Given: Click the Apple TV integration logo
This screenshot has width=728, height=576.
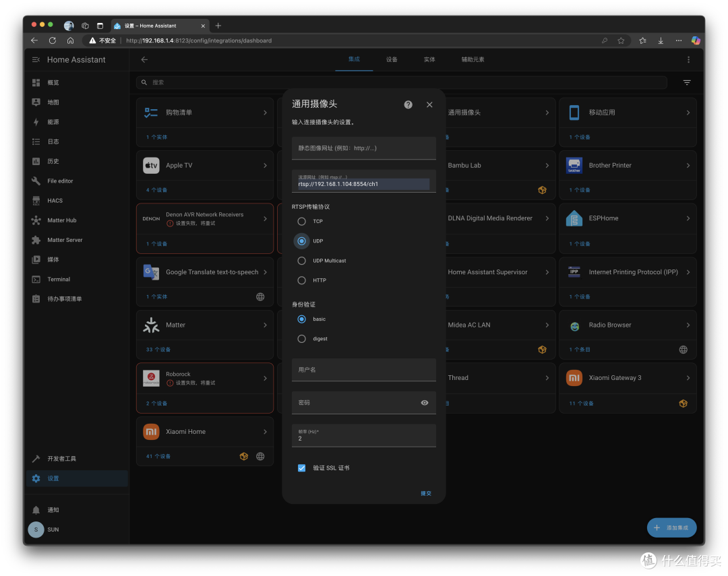Looking at the screenshot, I should click(x=152, y=165).
